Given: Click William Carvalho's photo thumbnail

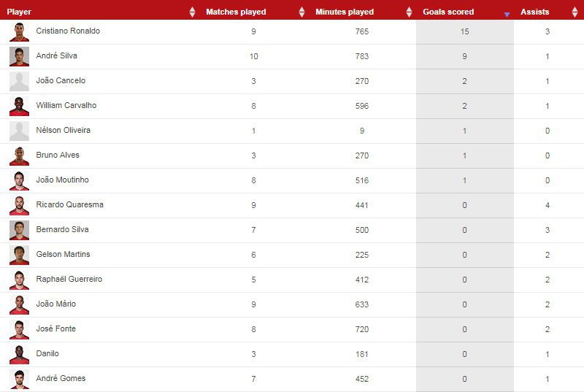Looking at the screenshot, I should (19, 106).
